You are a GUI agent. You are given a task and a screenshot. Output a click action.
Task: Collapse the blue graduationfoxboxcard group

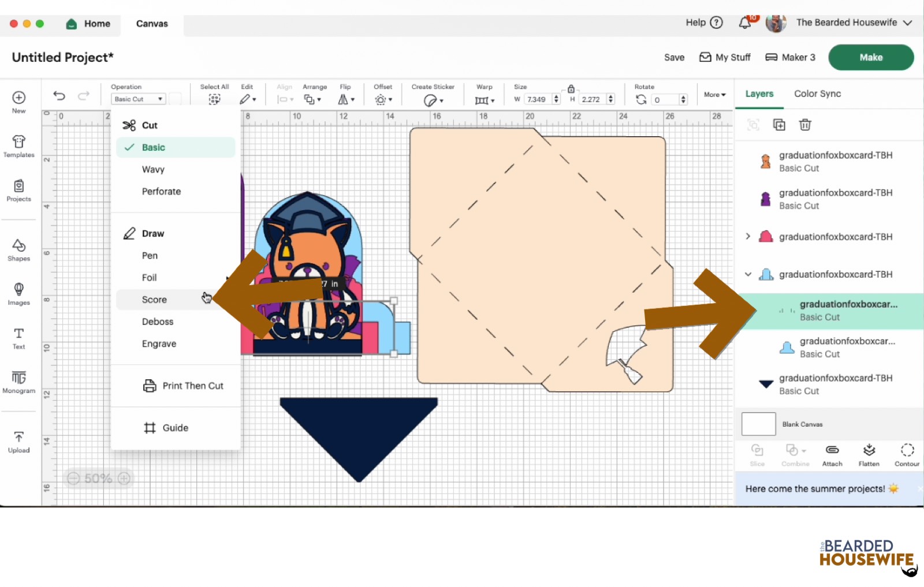click(x=748, y=274)
